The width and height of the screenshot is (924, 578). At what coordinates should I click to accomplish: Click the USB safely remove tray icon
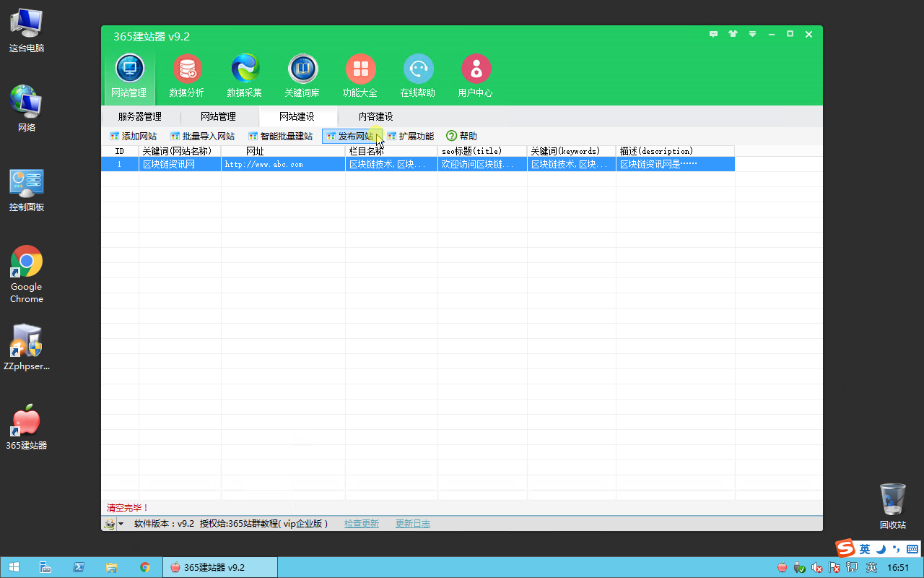(x=799, y=568)
